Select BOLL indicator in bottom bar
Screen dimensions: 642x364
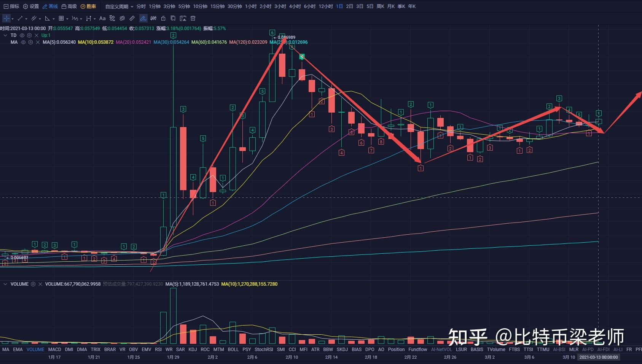pyautogui.click(x=233, y=350)
